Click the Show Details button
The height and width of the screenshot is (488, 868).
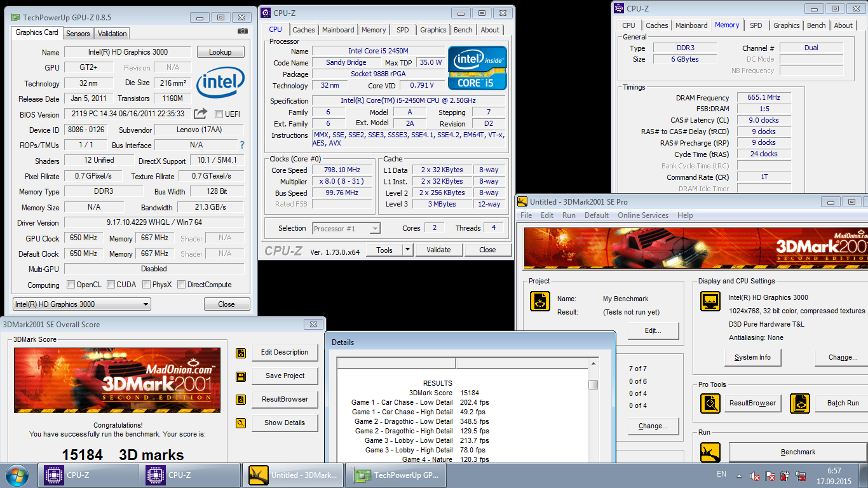285,423
